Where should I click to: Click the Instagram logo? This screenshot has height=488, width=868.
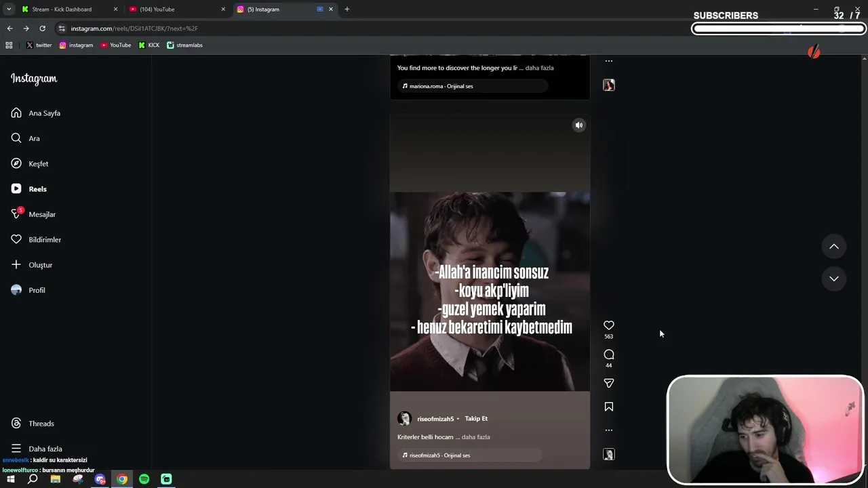(34, 79)
